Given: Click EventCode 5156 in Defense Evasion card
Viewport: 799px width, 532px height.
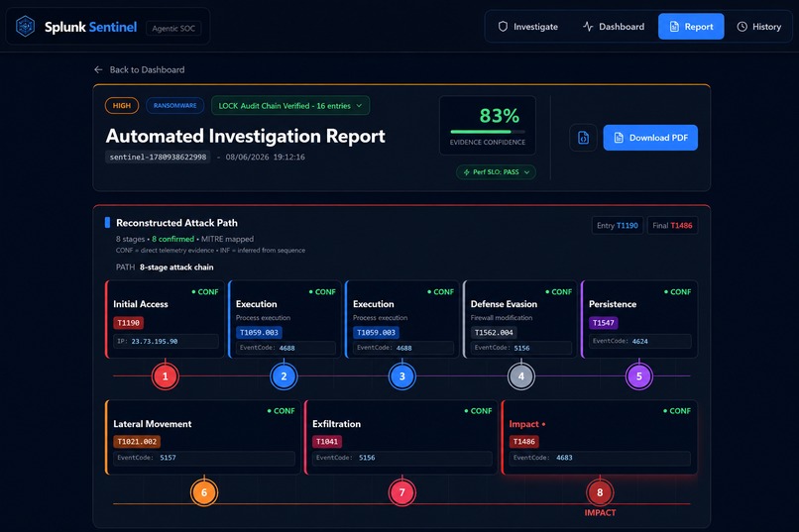Looking at the screenshot, I should 520,348.
